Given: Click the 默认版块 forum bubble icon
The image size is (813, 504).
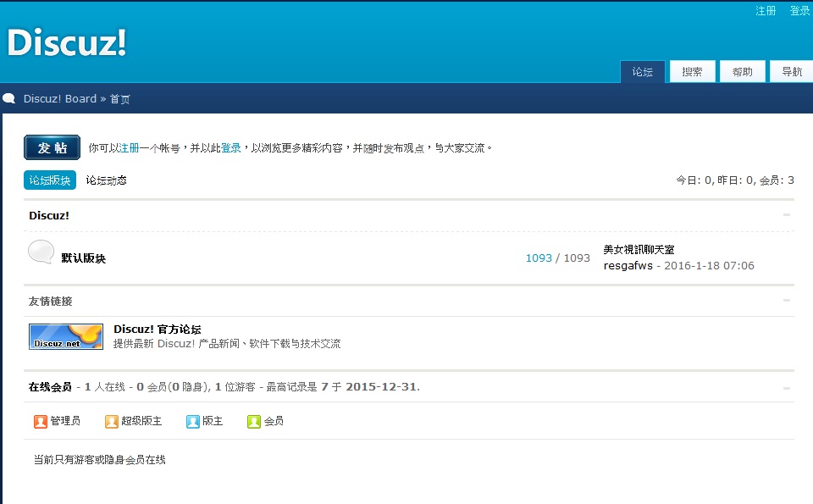Looking at the screenshot, I should (x=41, y=252).
